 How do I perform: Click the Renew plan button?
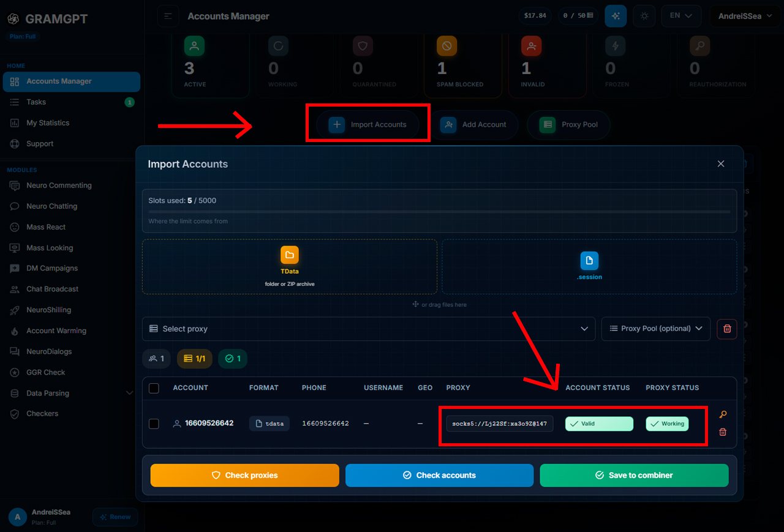click(x=115, y=517)
